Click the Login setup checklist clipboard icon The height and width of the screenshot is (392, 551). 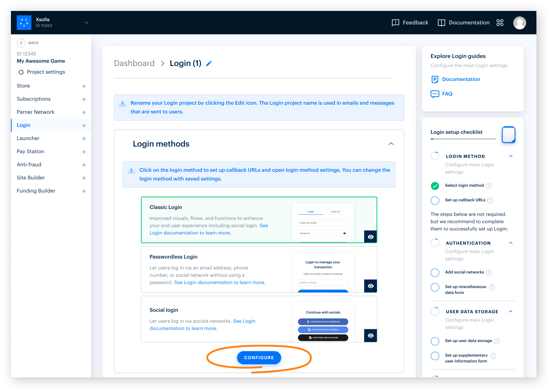pos(508,135)
